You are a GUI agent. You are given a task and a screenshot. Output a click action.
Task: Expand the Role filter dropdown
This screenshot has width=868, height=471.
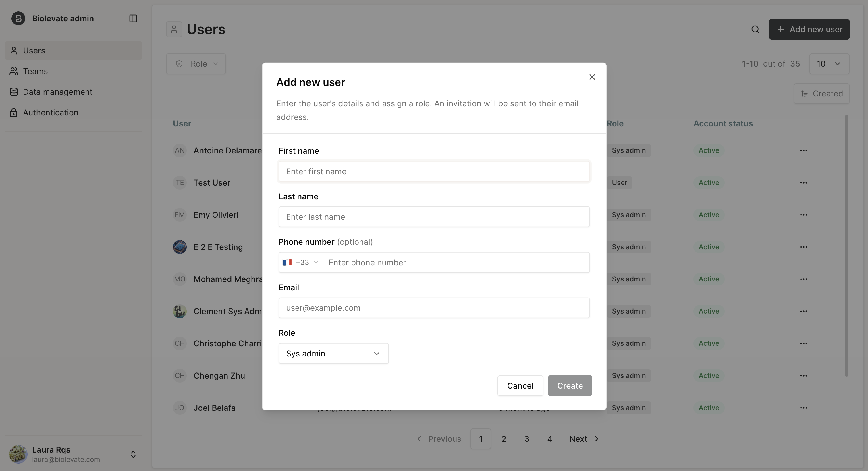click(196, 64)
